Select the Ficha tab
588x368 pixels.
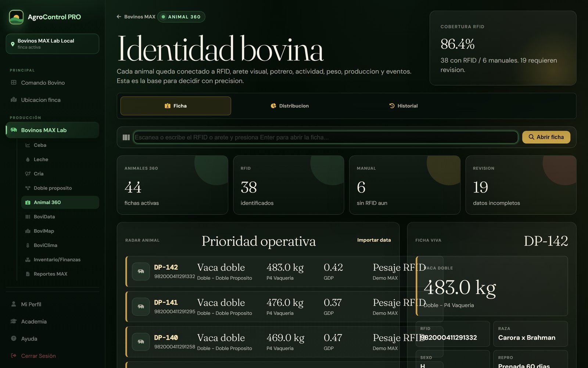176,106
